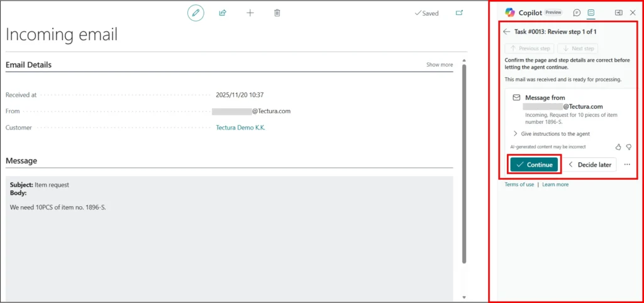The width and height of the screenshot is (644, 303).
Task: Click the Copilot panel dock icon
Action: coord(618,13)
